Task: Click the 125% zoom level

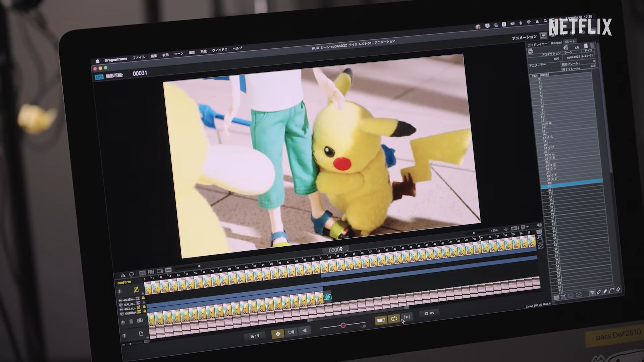Action: pos(494,231)
